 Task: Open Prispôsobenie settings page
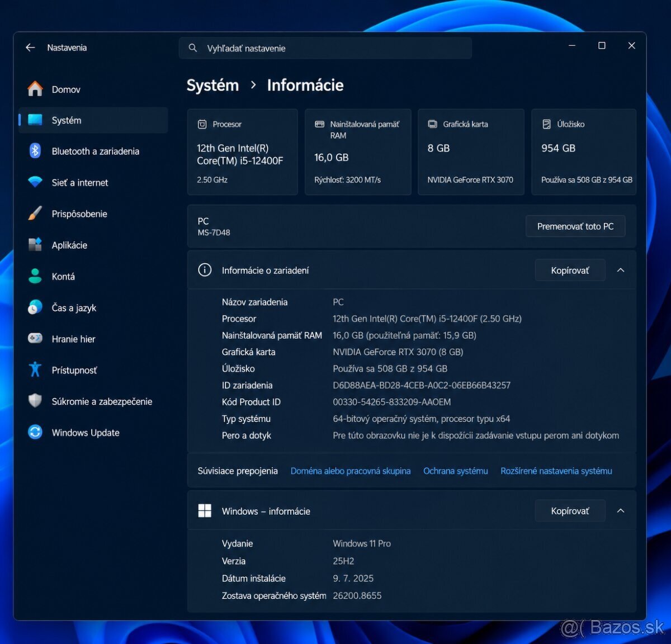pos(93,214)
